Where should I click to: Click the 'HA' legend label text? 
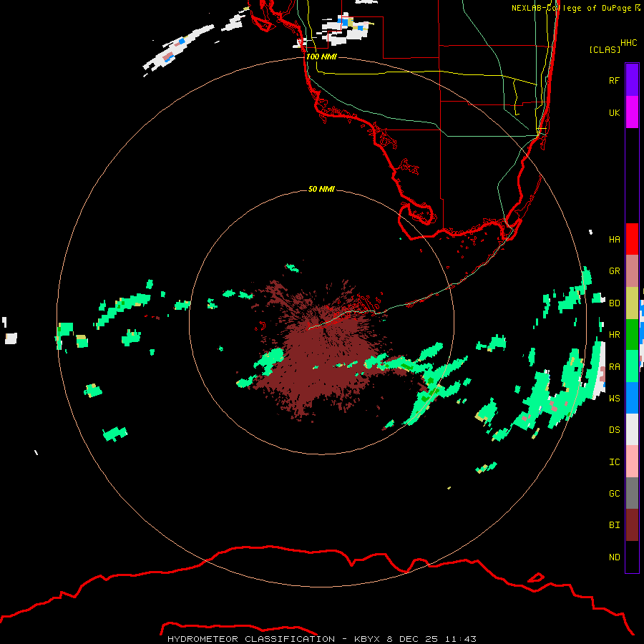[614, 239]
